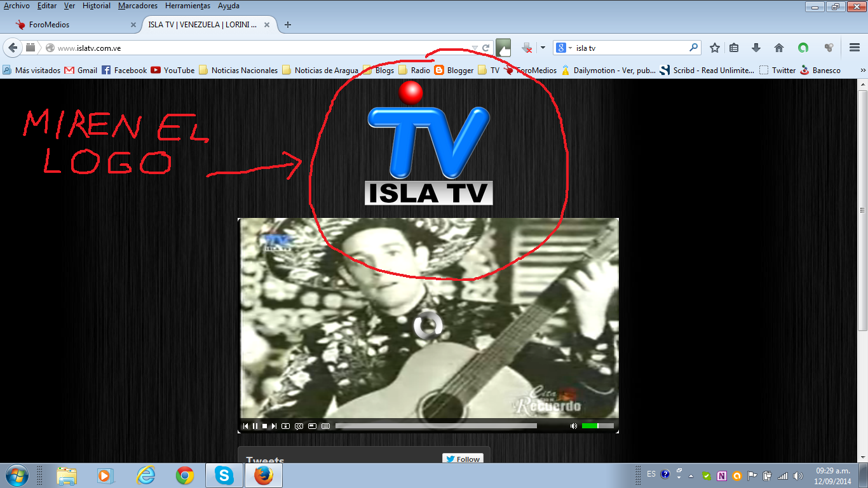This screenshot has width=868, height=488.
Task: Skip to next track in the player
Action: click(x=275, y=426)
